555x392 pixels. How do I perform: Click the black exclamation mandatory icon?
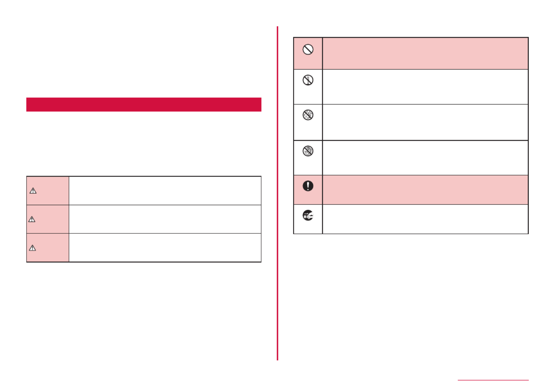[x=308, y=186]
